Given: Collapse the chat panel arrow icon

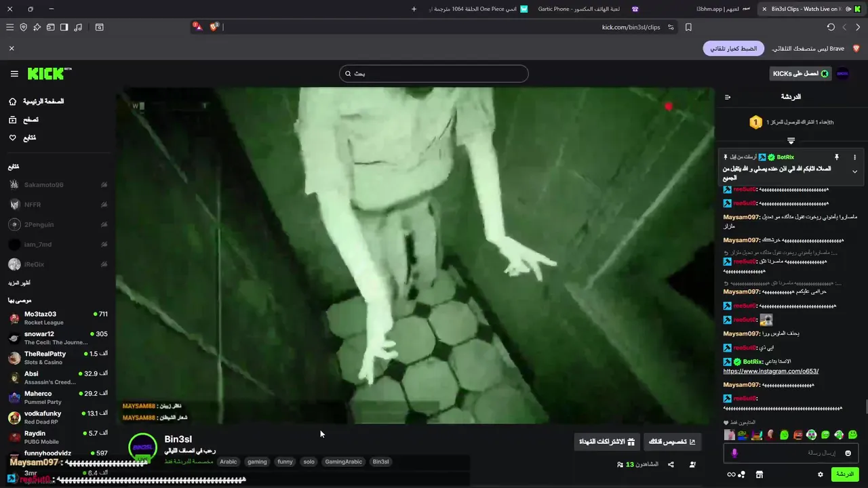Looking at the screenshot, I should point(728,97).
